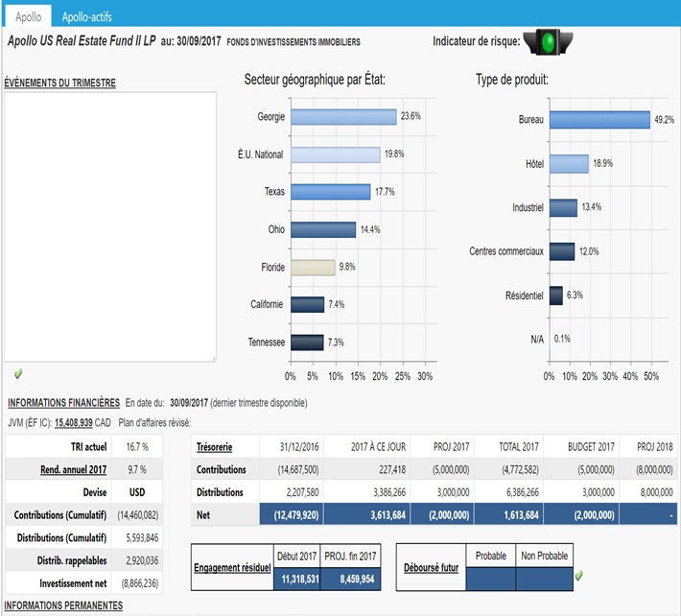Click the Déboursé futur link
This screenshot has width=681, height=616.
coord(429,567)
